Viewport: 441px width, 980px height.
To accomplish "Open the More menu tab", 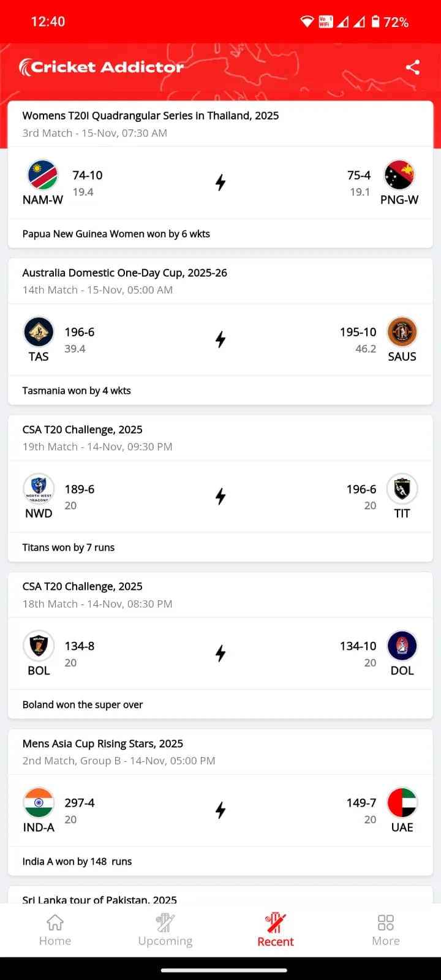I will click(x=386, y=930).
